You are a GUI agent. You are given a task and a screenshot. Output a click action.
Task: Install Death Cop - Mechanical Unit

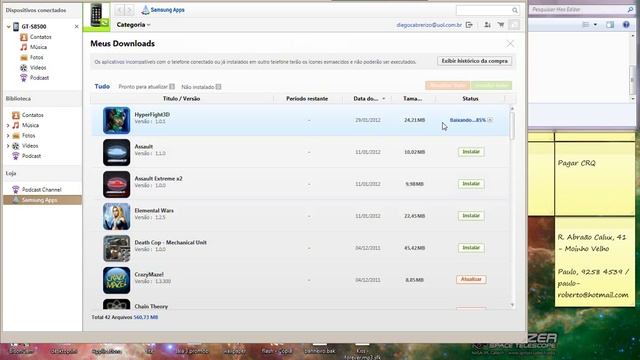[471, 248]
